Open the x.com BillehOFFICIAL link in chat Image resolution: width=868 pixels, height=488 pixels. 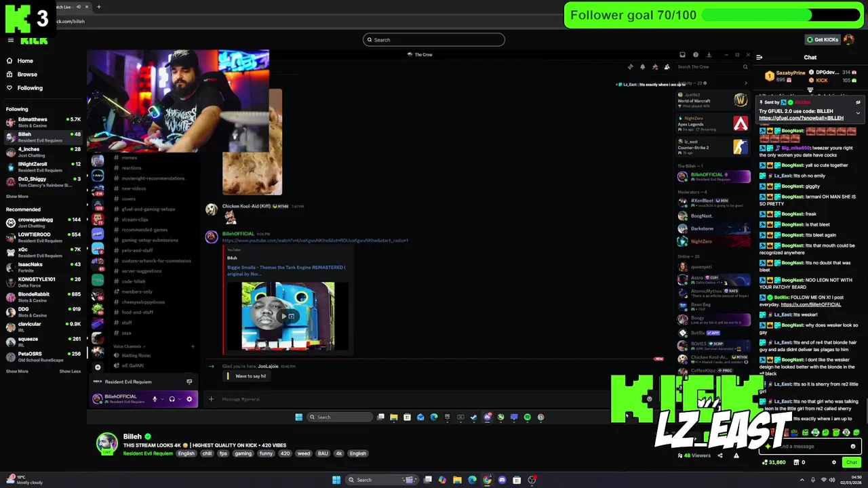pyautogui.click(x=810, y=304)
